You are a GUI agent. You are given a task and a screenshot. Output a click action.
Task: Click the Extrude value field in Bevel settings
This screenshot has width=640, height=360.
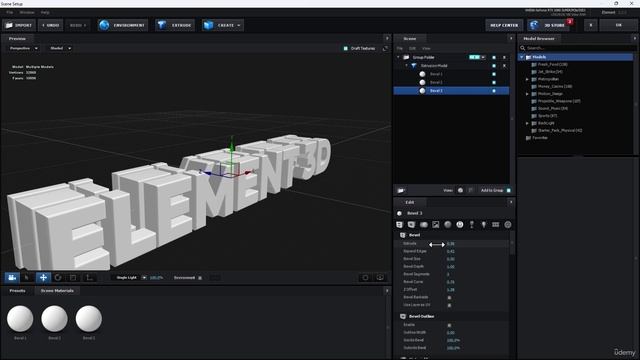(x=451, y=244)
